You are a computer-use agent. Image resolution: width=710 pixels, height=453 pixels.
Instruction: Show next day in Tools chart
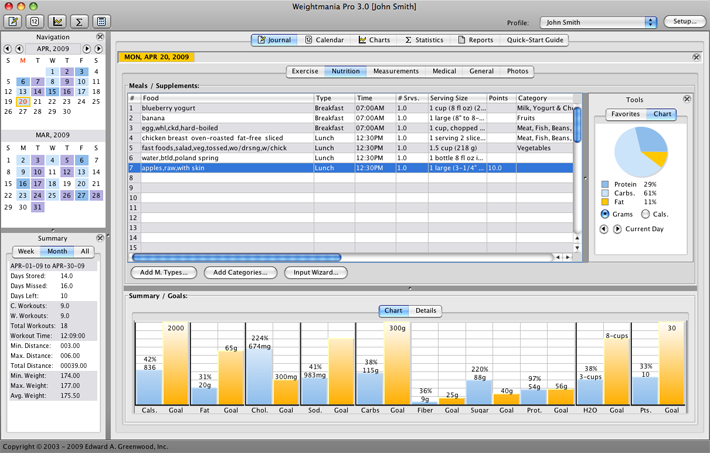point(617,229)
